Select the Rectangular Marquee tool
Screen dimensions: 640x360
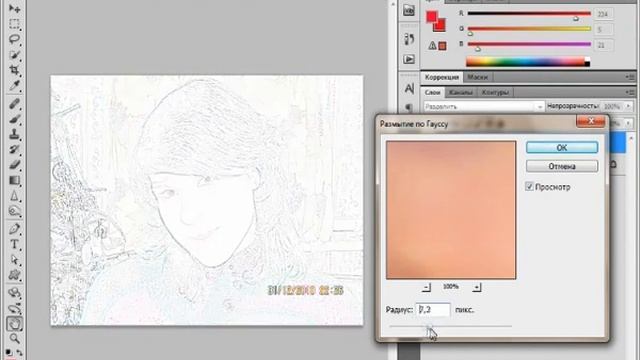tap(14, 24)
